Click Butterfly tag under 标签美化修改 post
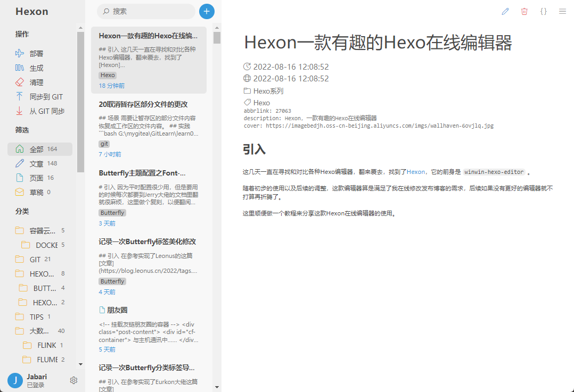The width and height of the screenshot is (574, 392). (112, 281)
